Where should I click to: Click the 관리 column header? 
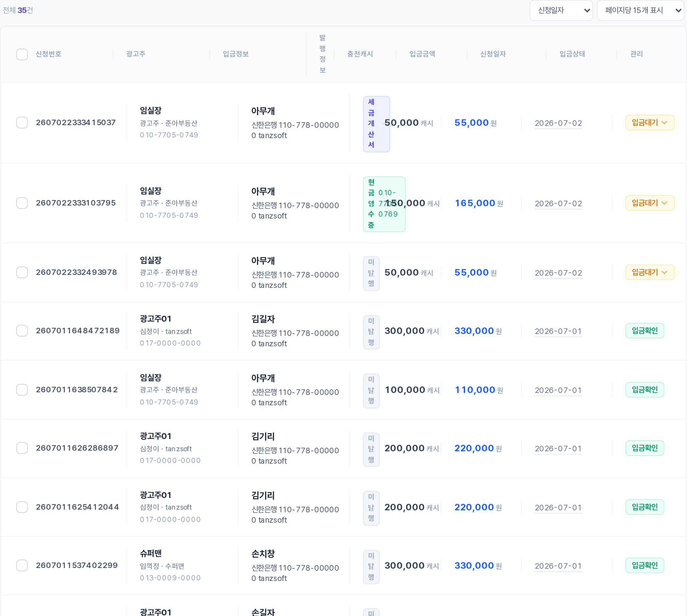tap(636, 54)
